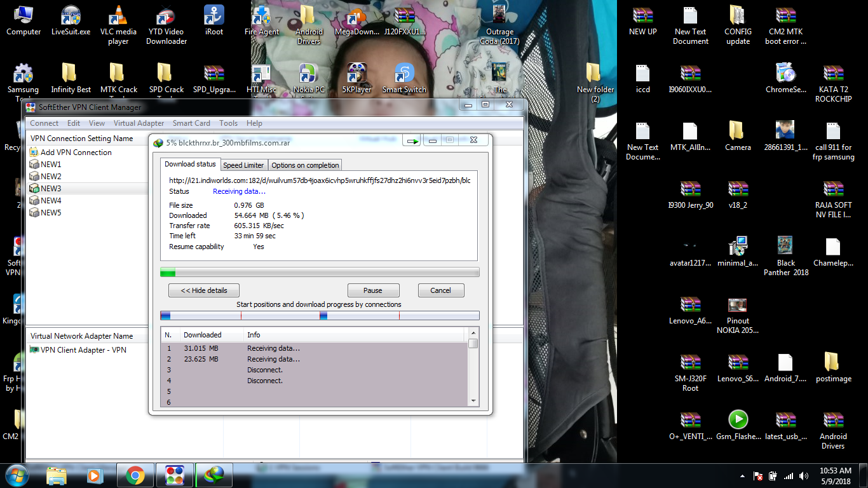Select the NEW4 VPN connection
This screenshot has width=868, height=488.
click(45, 201)
